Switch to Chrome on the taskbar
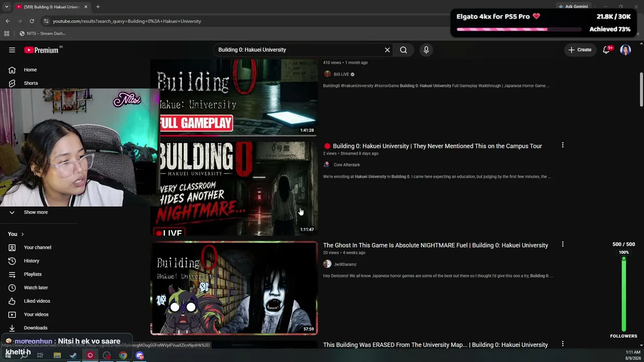The image size is (644, 362). pos(123,355)
